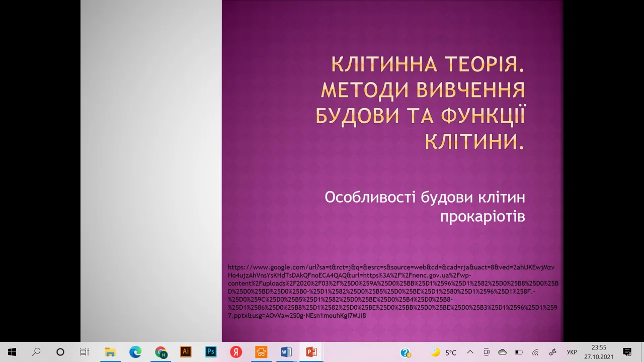The width and height of the screenshot is (644, 362).
Task: Click the title line "Будови та функції"
Action: [x=421, y=116]
